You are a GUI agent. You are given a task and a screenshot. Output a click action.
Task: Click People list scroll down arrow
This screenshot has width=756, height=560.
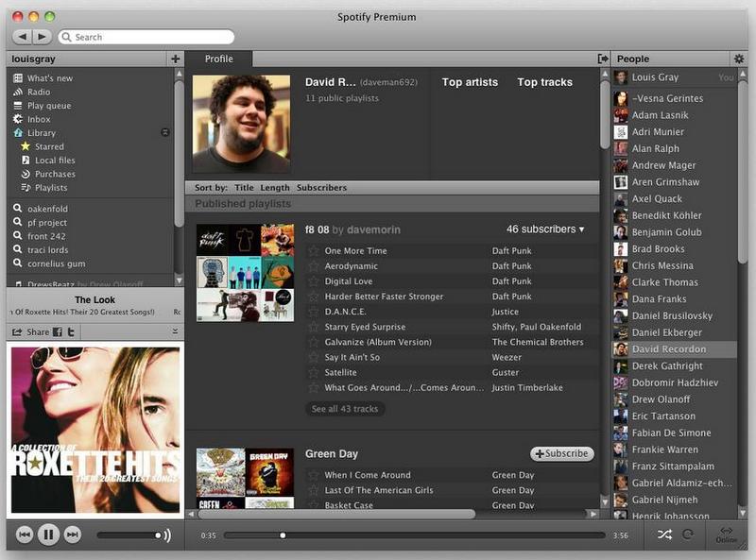(743, 513)
